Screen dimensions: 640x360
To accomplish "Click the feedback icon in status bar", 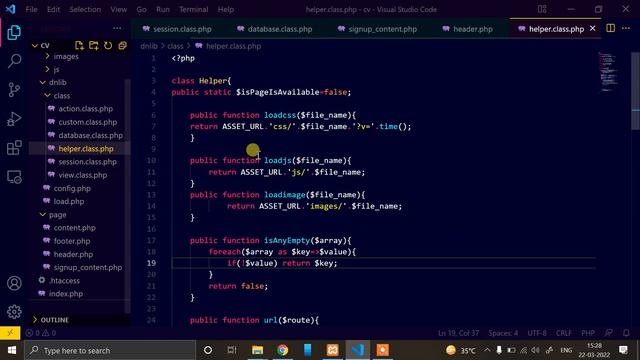I will [609, 333].
